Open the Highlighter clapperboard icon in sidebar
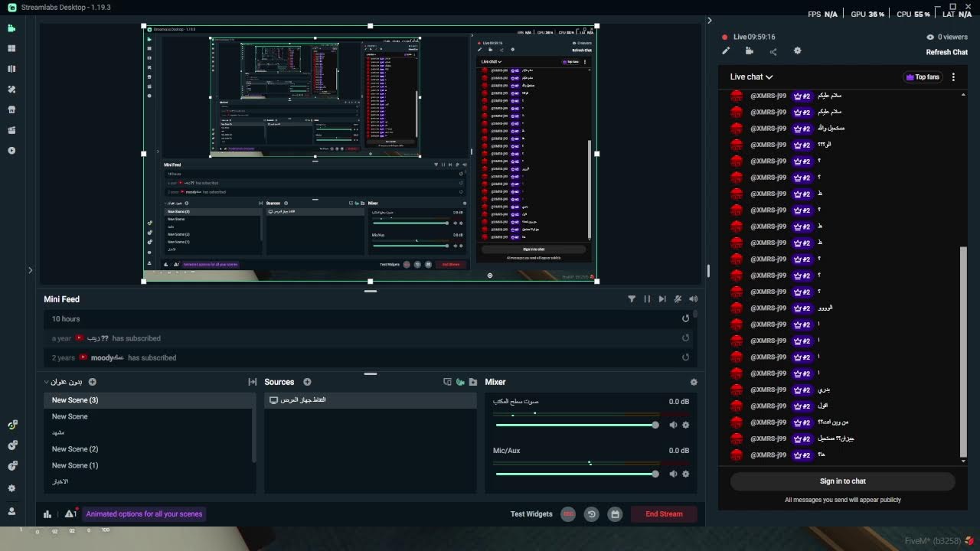Viewport: 980px width, 551px height. 11,130
